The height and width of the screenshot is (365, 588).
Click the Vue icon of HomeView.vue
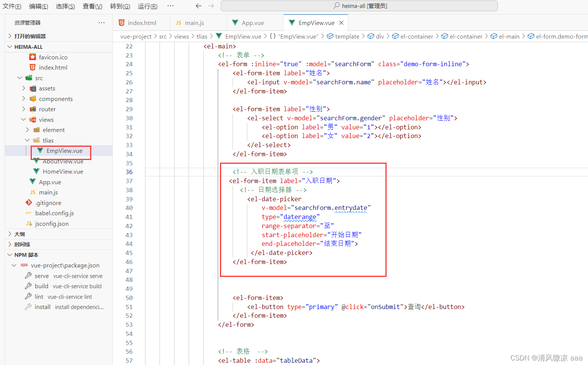point(36,171)
